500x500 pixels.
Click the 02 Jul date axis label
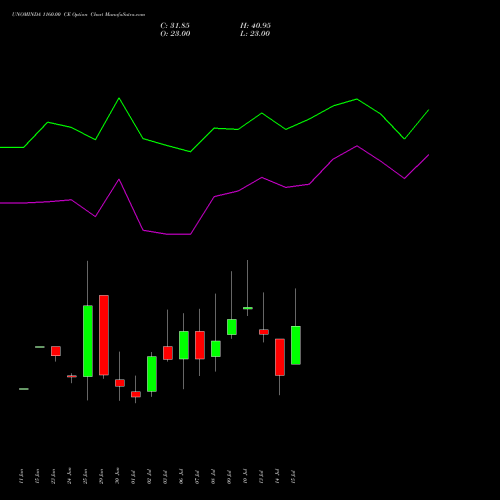click(149, 477)
